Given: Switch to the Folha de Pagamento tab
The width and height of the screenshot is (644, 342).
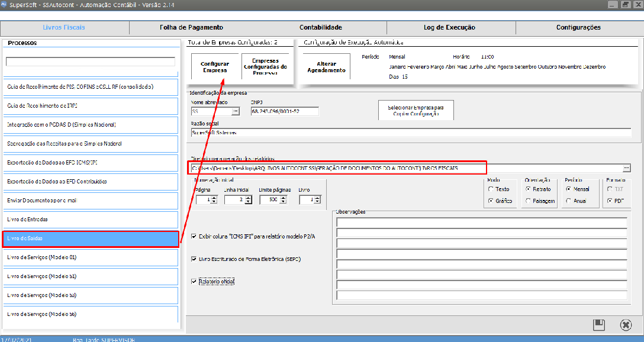Looking at the screenshot, I should (191, 27).
